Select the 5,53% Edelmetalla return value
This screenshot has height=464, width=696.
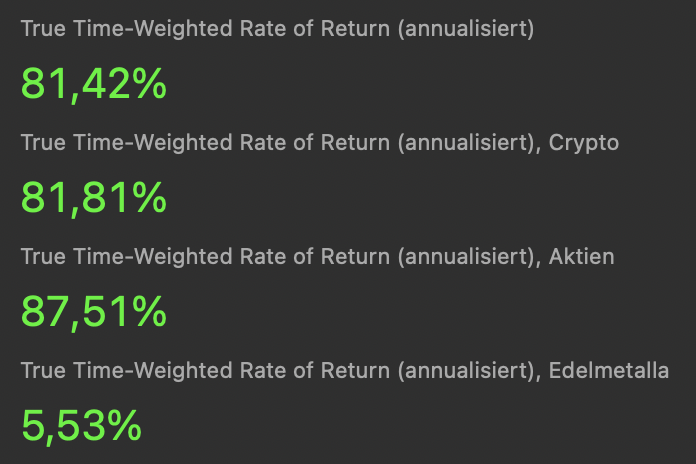click(81, 426)
